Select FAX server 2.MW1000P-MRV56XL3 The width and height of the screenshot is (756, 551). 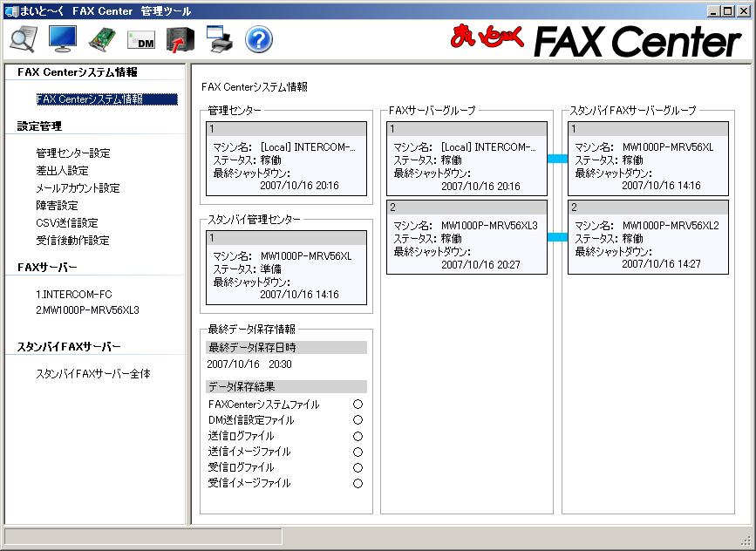(x=87, y=310)
